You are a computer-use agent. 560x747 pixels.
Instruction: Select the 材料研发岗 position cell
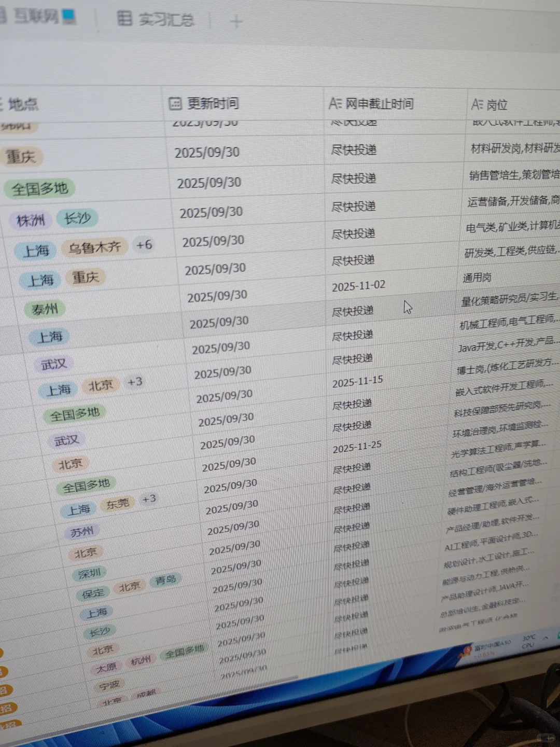point(514,148)
